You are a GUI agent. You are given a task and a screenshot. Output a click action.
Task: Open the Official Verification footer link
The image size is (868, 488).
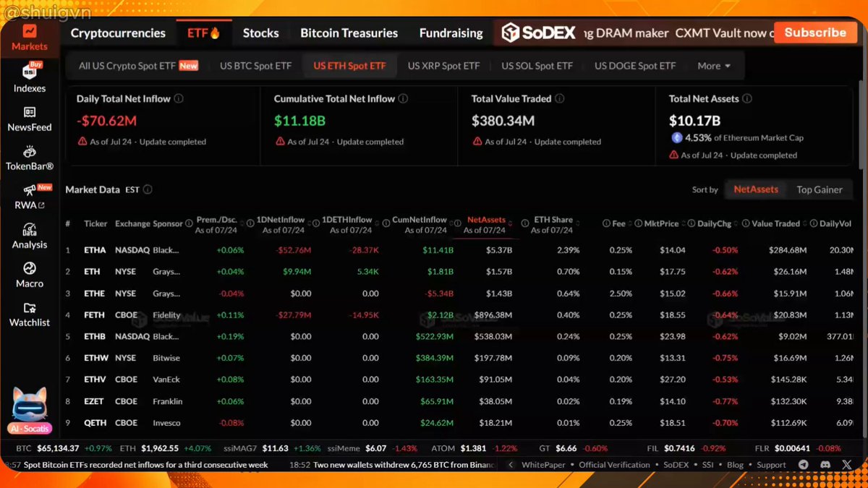click(x=614, y=465)
